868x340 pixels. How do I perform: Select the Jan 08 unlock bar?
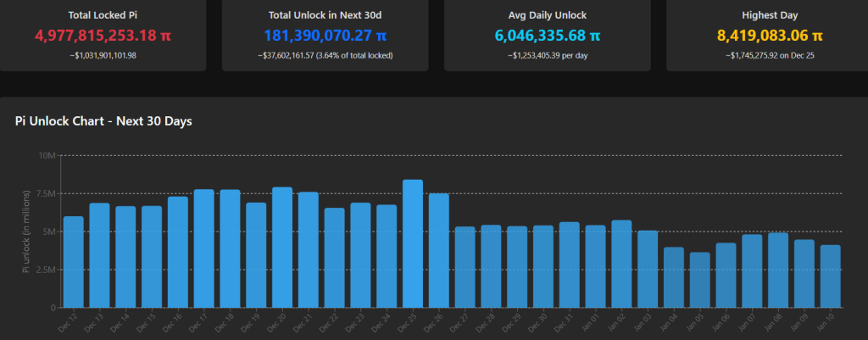(778, 270)
